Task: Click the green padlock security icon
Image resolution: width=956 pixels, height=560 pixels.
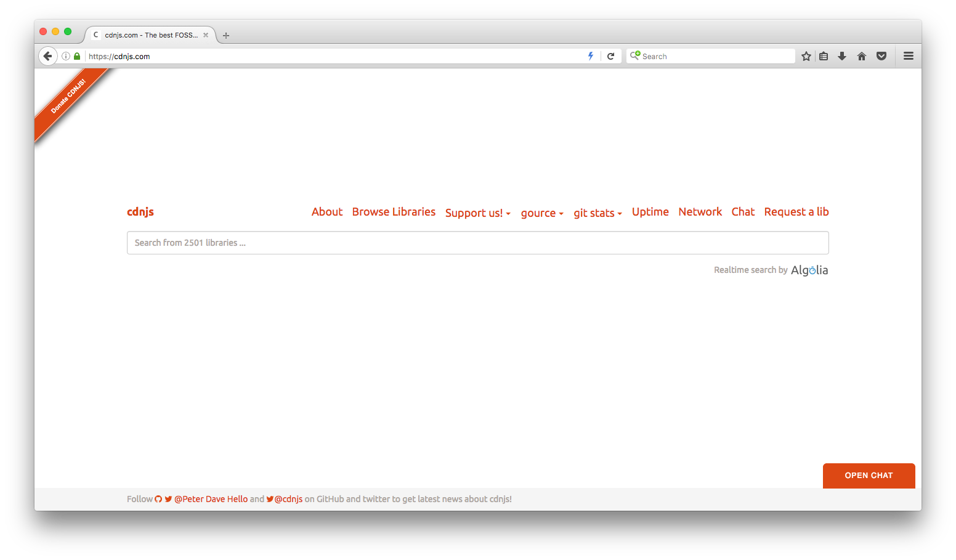Action: coord(77,56)
